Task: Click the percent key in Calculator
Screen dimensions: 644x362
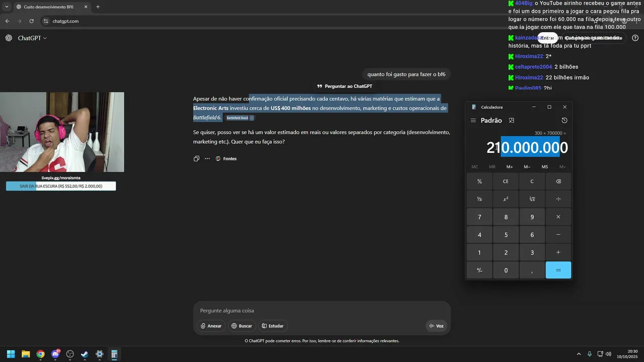Action: [479, 182]
